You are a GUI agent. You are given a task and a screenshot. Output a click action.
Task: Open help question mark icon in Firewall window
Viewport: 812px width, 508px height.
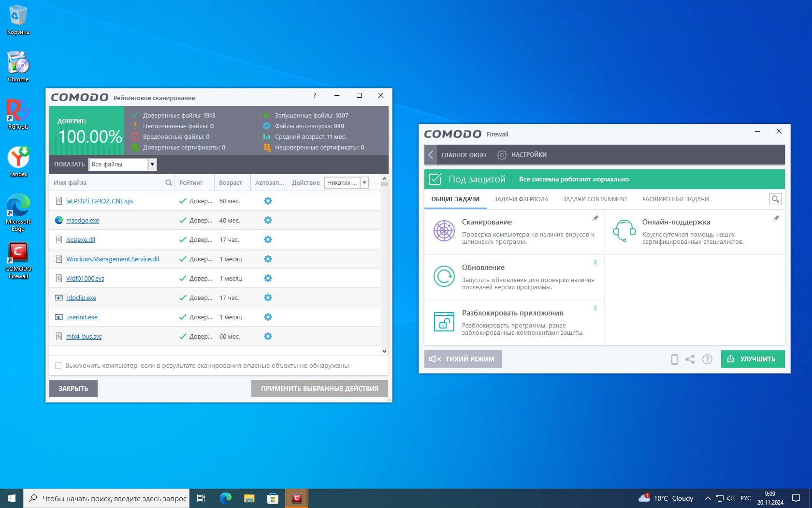[707, 359]
